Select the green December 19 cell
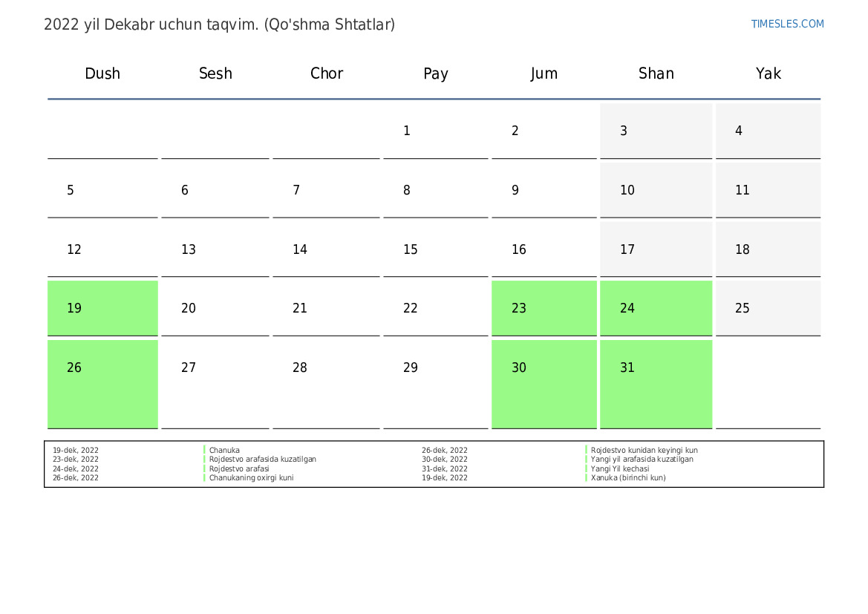This screenshot has height=614, width=868. [102, 308]
